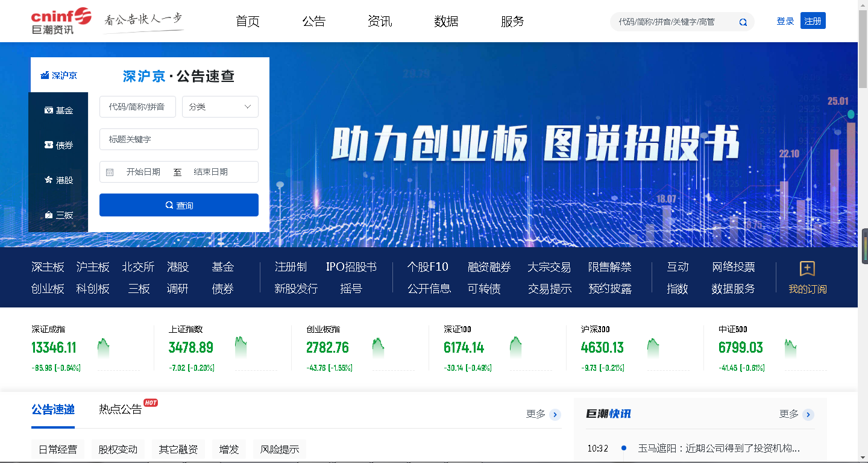Click the 查询 button

(x=179, y=205)
